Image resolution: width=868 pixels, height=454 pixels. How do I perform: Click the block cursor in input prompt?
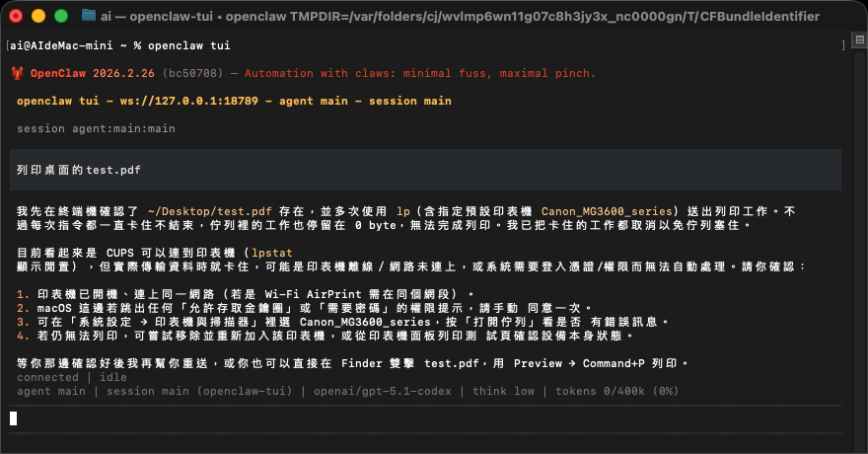14,418
